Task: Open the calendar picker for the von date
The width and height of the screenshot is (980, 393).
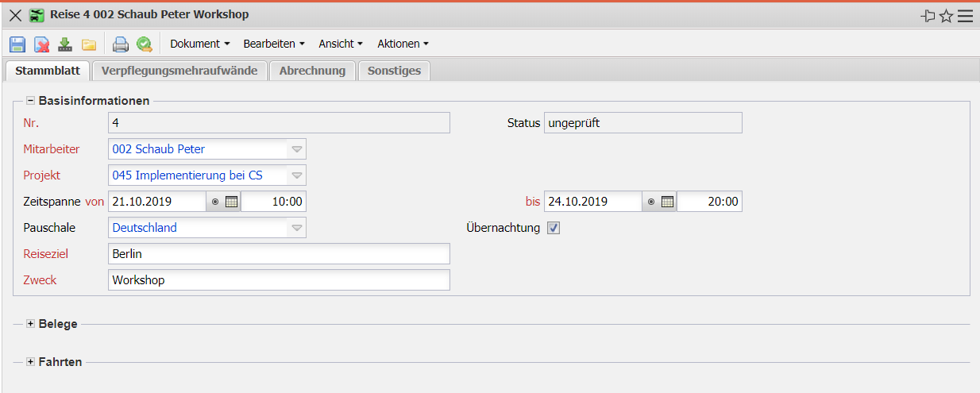Action: click(231, 202)
